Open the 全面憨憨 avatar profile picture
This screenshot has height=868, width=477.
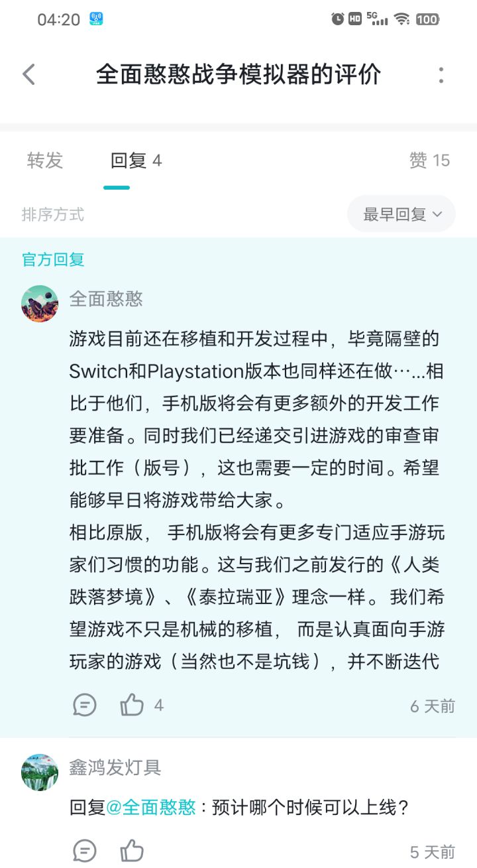40,304
